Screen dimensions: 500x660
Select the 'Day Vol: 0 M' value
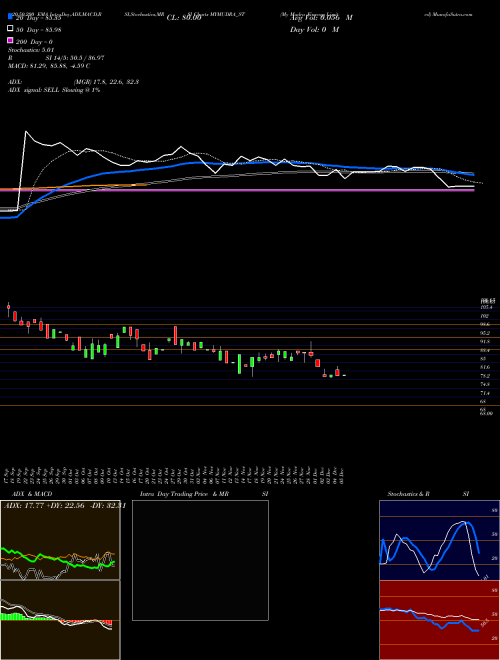click(x=314, y=29)
